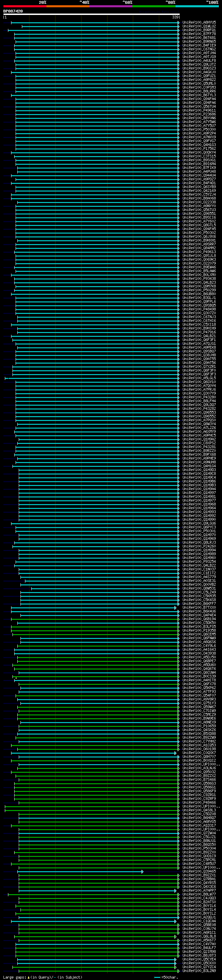Select hit label UniRef100_Q1WLU2
Viewport: 222px width, 980px height.
coord(199,26)
